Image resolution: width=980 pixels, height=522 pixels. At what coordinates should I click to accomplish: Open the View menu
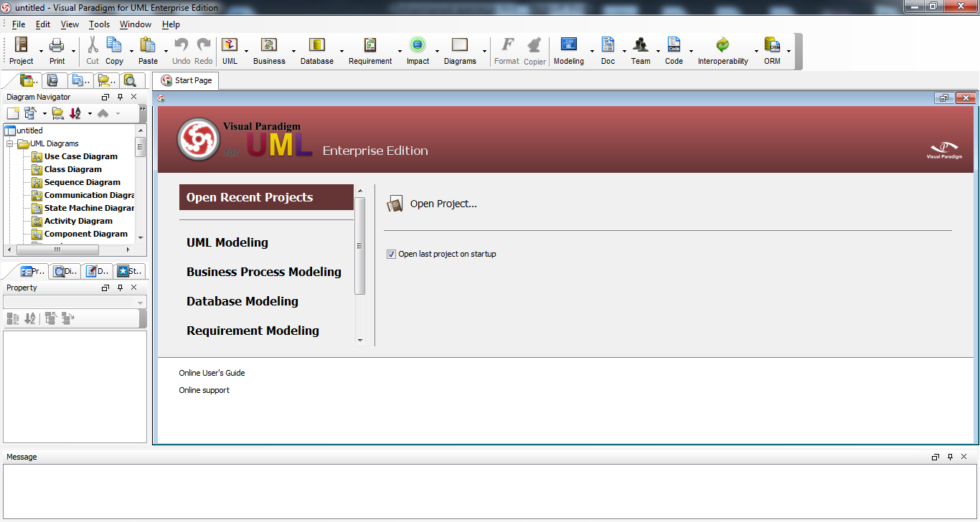pyautogui.click(x=70, y=24)
